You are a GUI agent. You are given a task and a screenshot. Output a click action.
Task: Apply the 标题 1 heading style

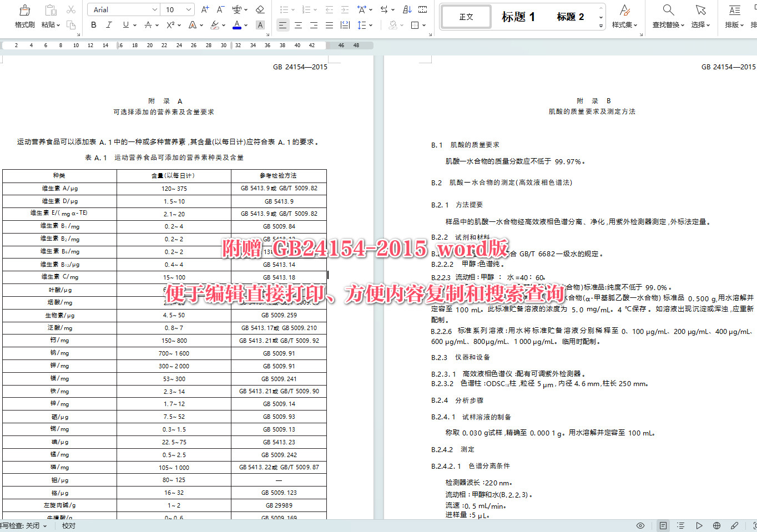click(x=518, y=17)
